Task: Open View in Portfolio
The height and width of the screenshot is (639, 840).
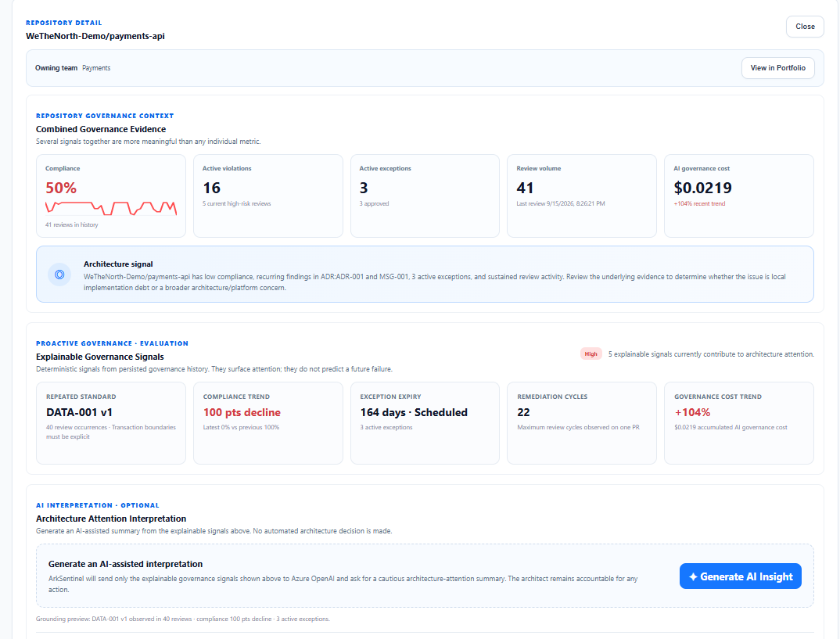Action: point(778,68)
